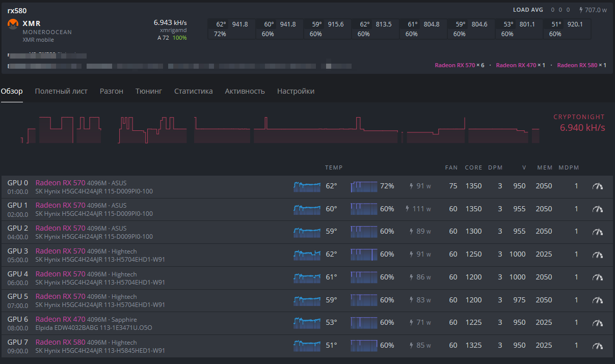Open overclock gauge icon for GPU 2
This screenshot has width=615, height=364.
[597, 232]
